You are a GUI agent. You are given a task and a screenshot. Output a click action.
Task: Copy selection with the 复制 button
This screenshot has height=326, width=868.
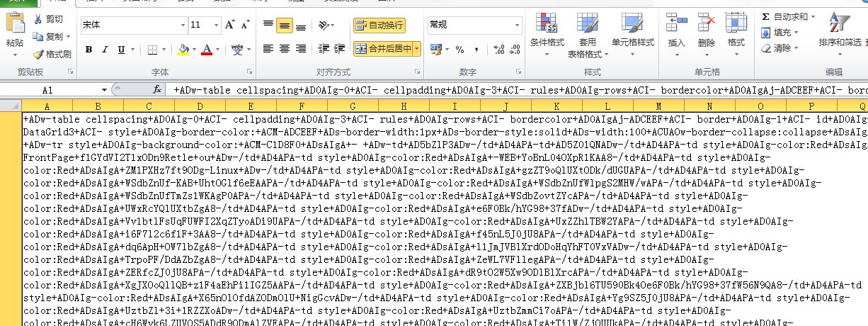tap(48, 36)
